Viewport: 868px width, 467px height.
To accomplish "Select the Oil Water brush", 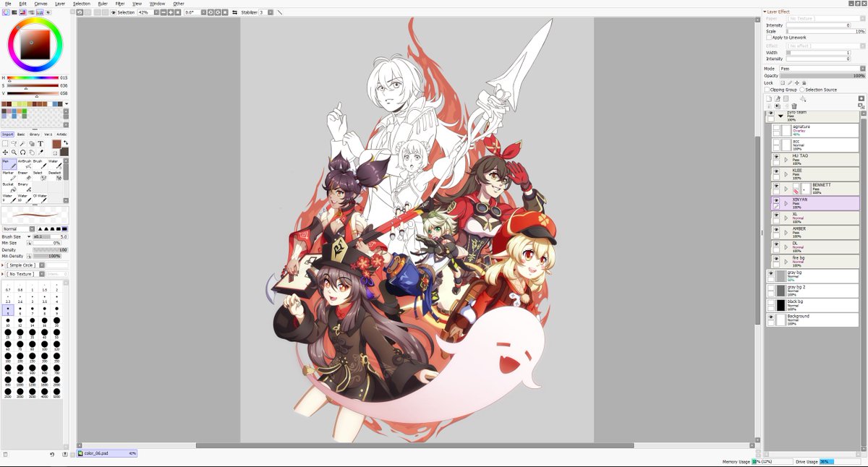I will tap(40, 199).
